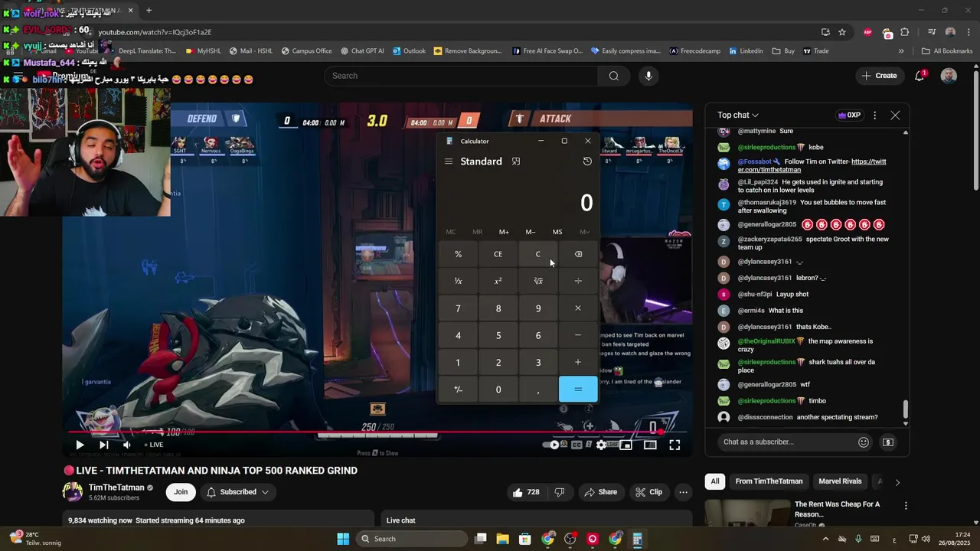980x551 pixels.
Task: Open Calculator navigation hamburger menu
Action: click(x=449, y=161)
